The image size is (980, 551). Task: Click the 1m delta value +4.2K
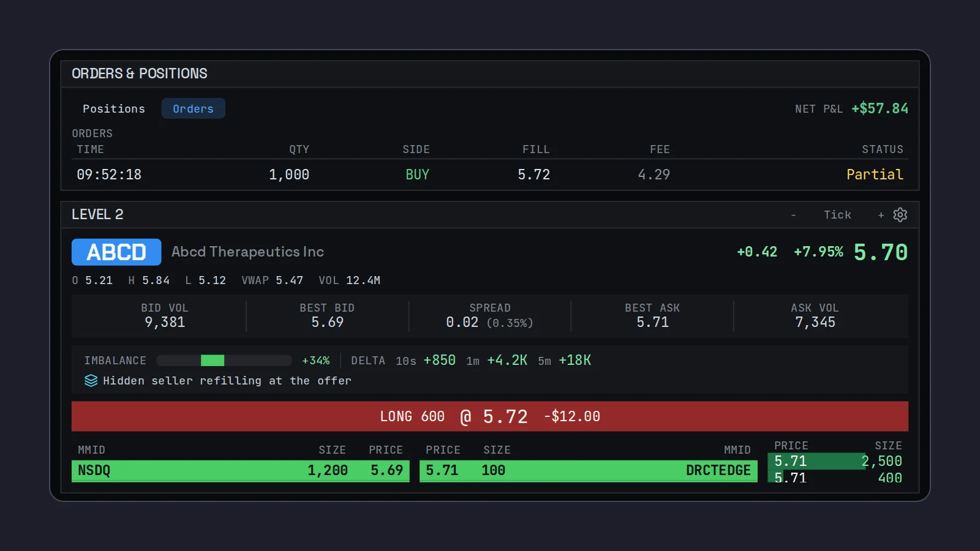click(x=507, y=360)
